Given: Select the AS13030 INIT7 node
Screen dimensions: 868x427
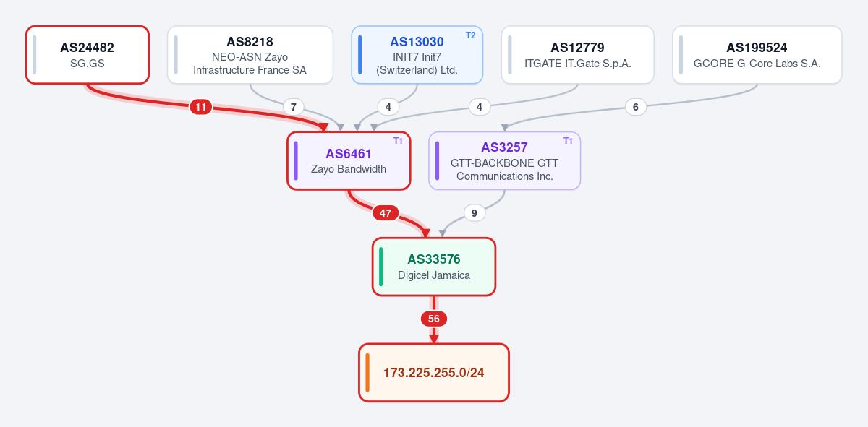Looking at the screenshot, I should pos(417,55).
